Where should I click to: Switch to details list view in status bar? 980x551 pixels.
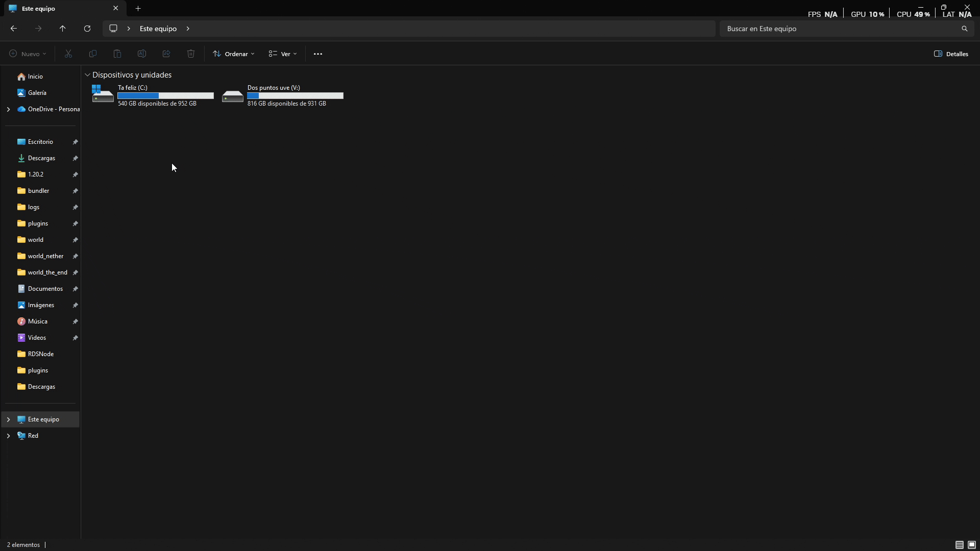pos(960,545)
